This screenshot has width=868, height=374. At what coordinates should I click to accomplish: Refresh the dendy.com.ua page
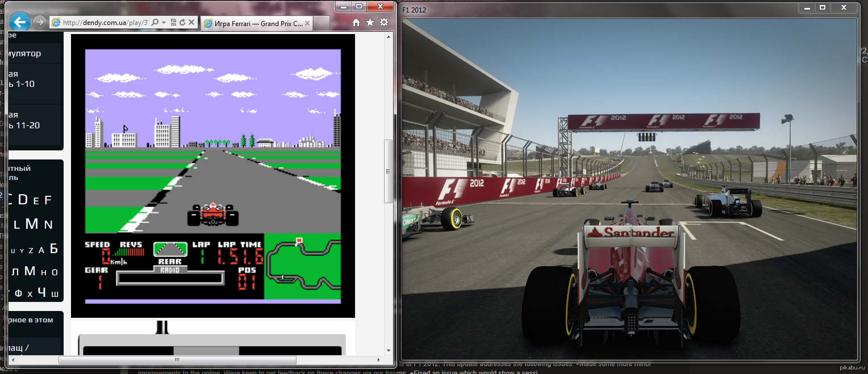[x=182, y=23]
